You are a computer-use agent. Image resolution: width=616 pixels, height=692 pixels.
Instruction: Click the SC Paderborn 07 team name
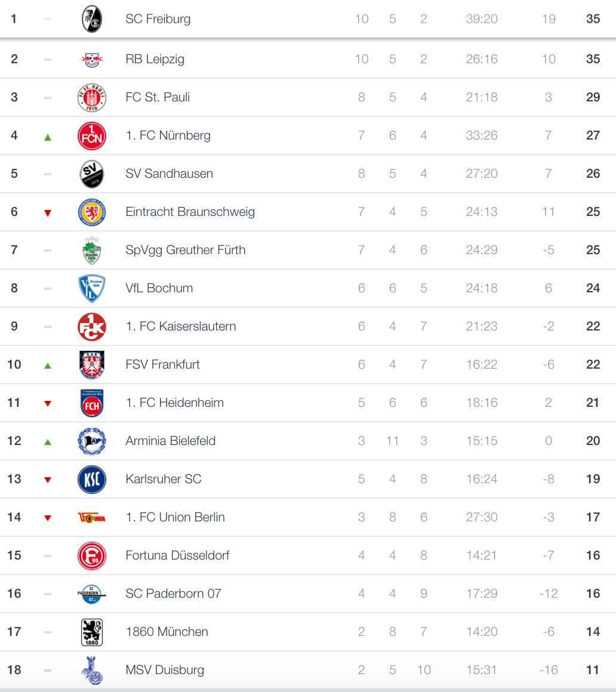click(173, 593)
